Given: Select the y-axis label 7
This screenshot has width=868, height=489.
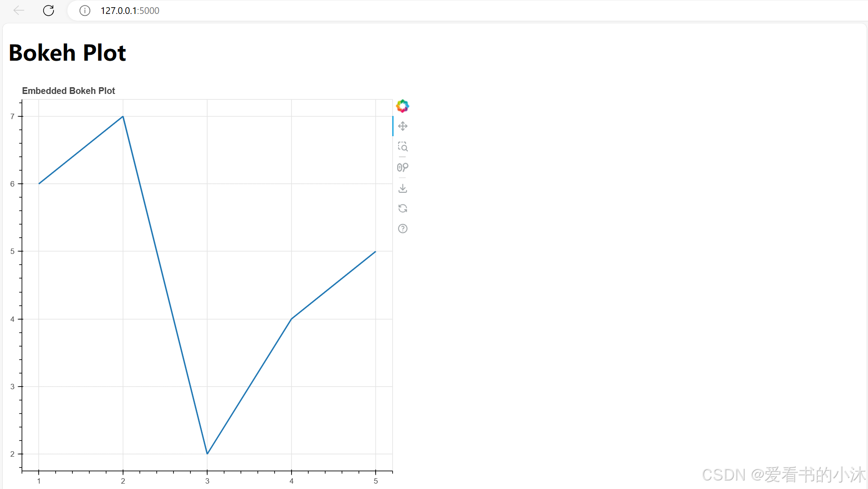Looking at the screenshot, I should pos(13,116).
